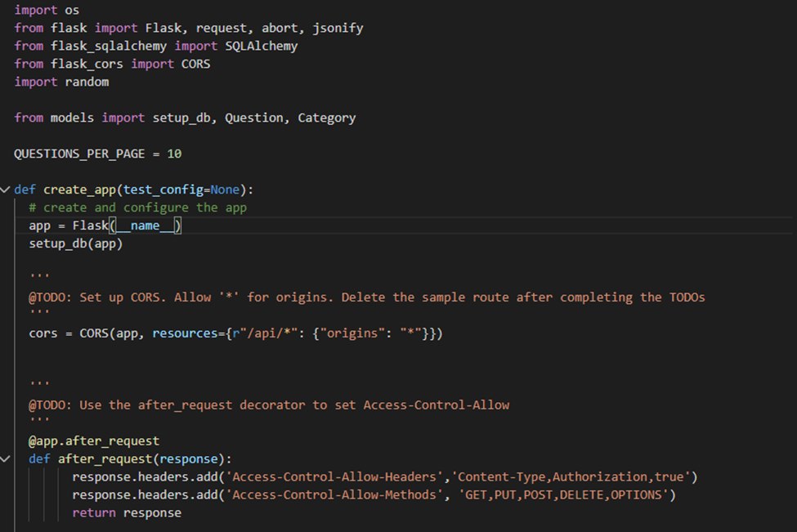797x532 pixels.
Task: Click 'Flask, request, abort, jsonify' import text
Action: pos(254,28)
